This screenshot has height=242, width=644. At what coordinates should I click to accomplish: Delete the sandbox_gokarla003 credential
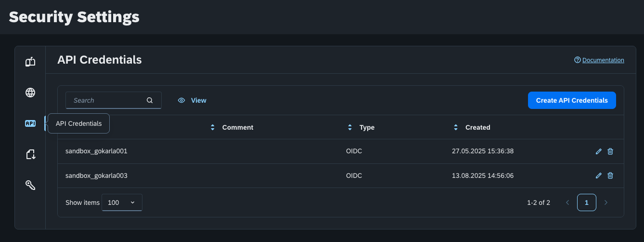(610, 176)
